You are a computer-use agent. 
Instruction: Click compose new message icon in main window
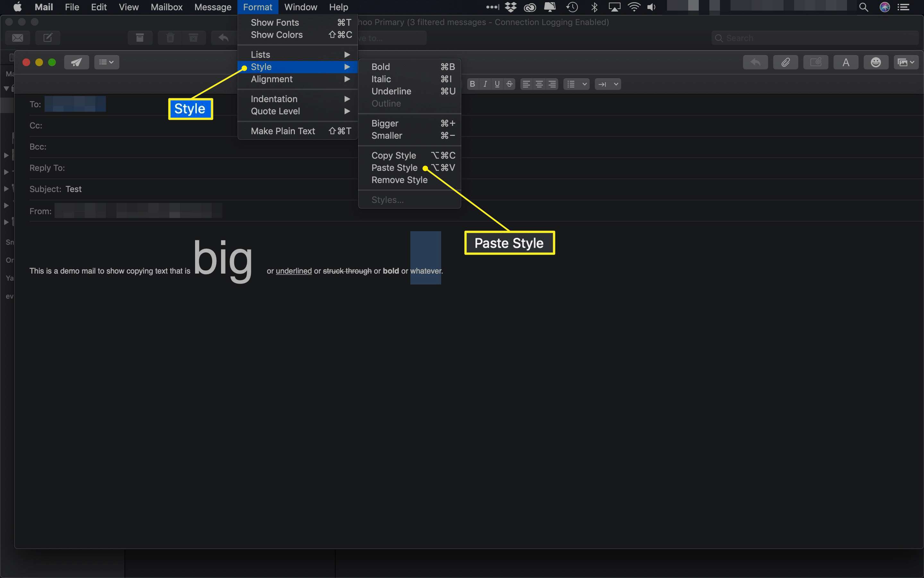point(48,38)
